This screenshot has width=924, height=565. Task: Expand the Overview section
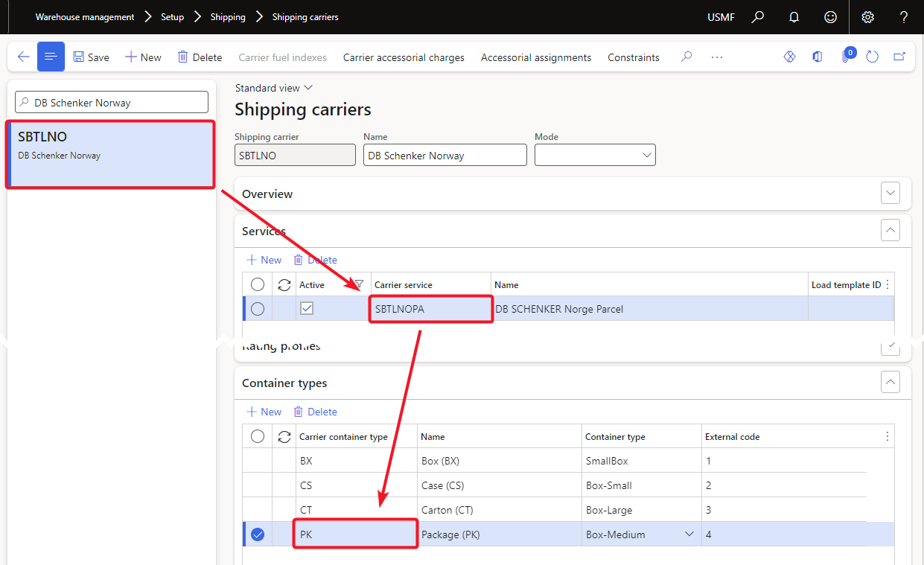point(890,194)
